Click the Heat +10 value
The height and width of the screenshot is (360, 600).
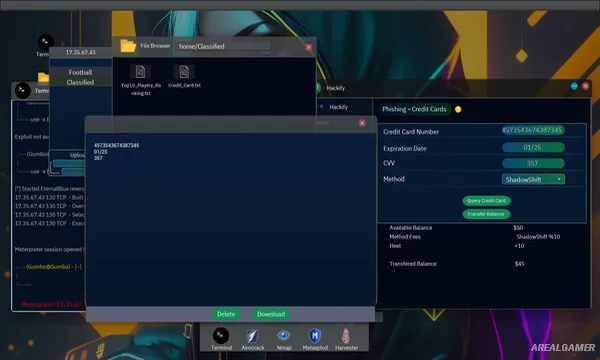519,246
